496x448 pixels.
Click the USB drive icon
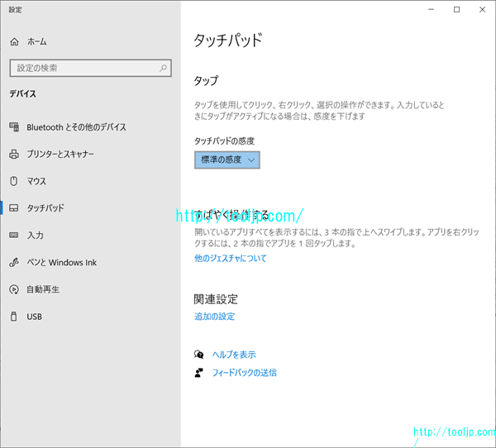tap(13, 316)
